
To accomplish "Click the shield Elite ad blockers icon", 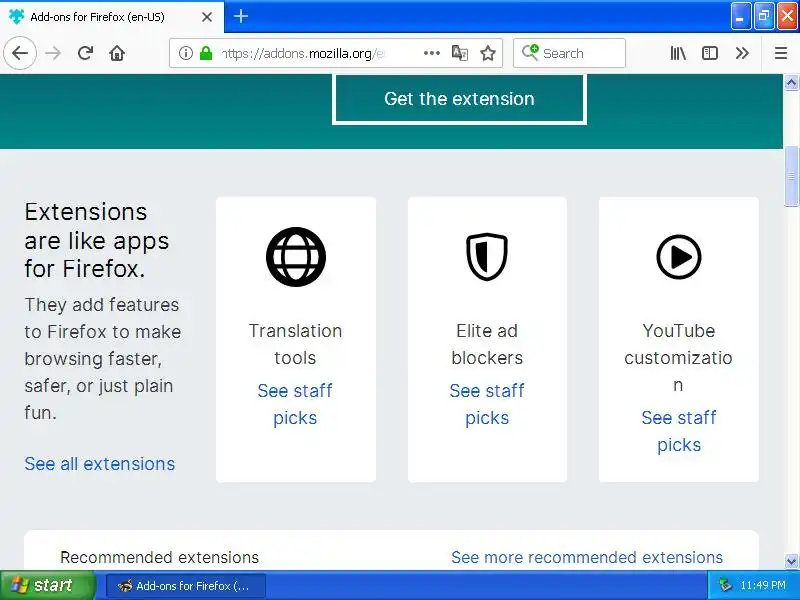I will (487, 257).
